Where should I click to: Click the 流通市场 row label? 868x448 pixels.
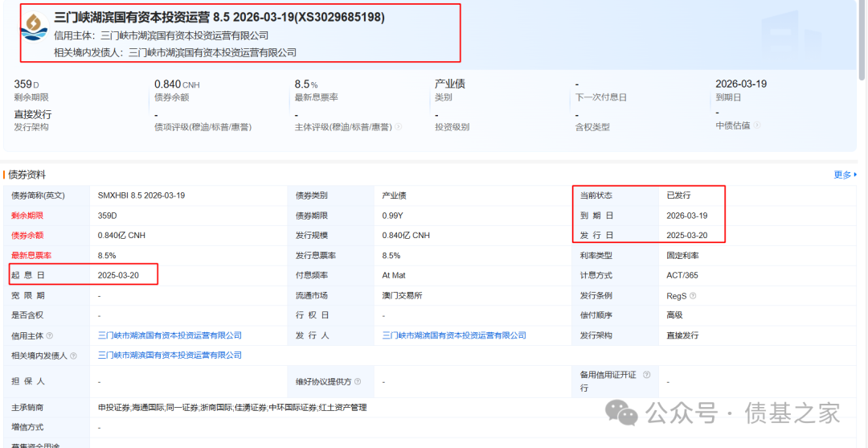tap(312, 296)
